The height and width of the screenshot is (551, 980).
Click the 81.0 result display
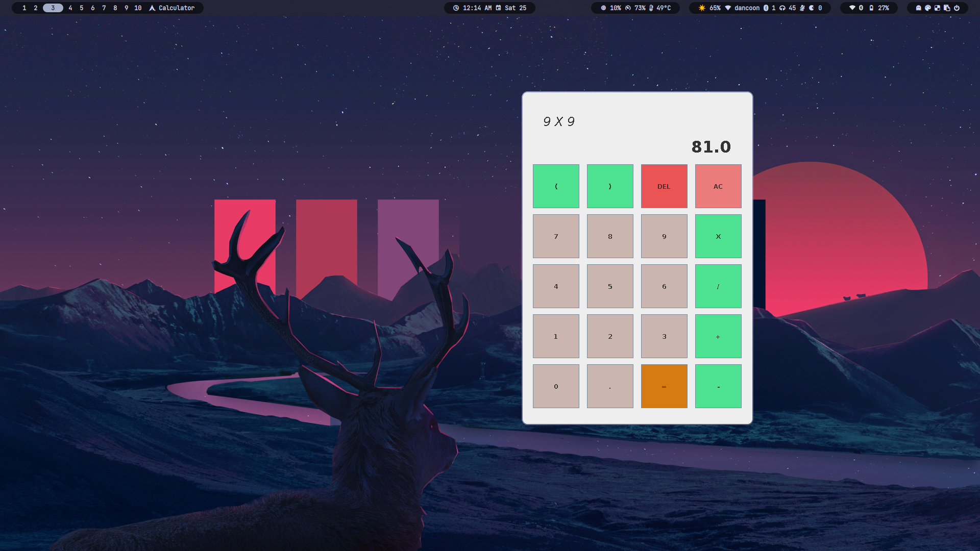(711, 147)
